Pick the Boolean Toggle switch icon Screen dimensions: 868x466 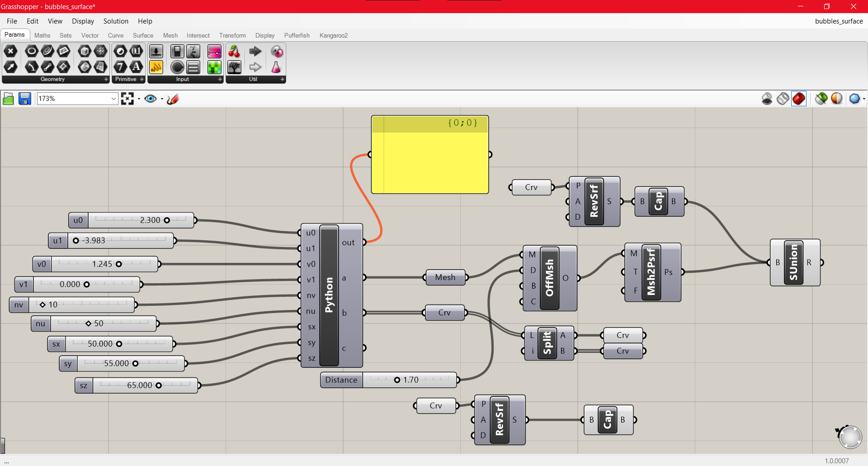[177, 51]
